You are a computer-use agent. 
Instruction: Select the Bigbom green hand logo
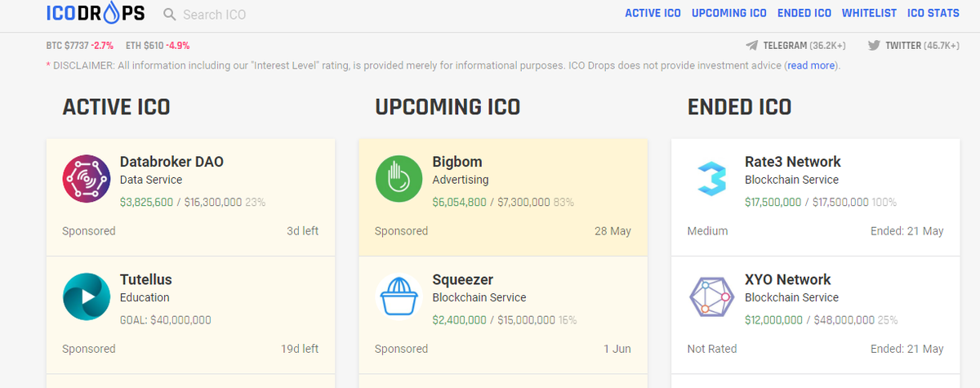coord(399,179)
